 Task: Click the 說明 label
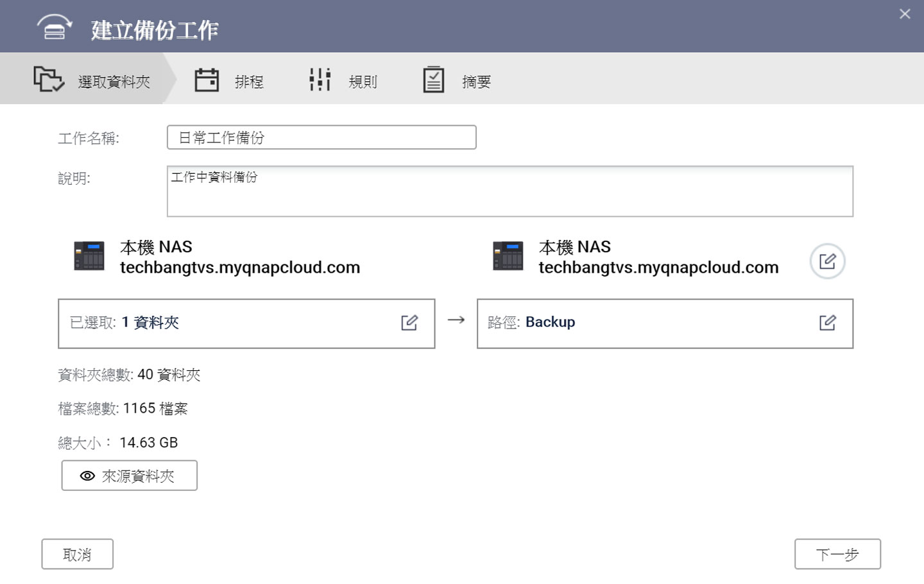pos(74,178)
